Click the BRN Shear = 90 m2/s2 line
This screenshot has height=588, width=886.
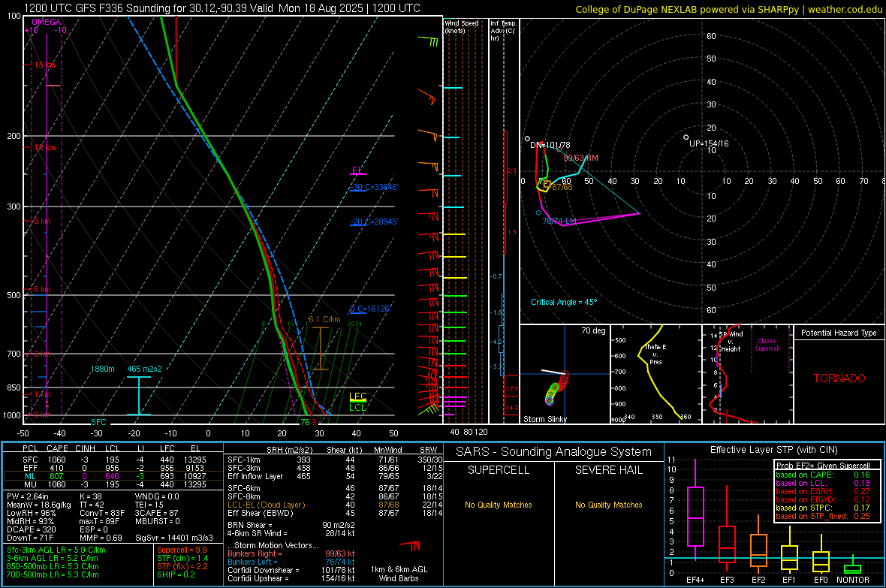291,525
